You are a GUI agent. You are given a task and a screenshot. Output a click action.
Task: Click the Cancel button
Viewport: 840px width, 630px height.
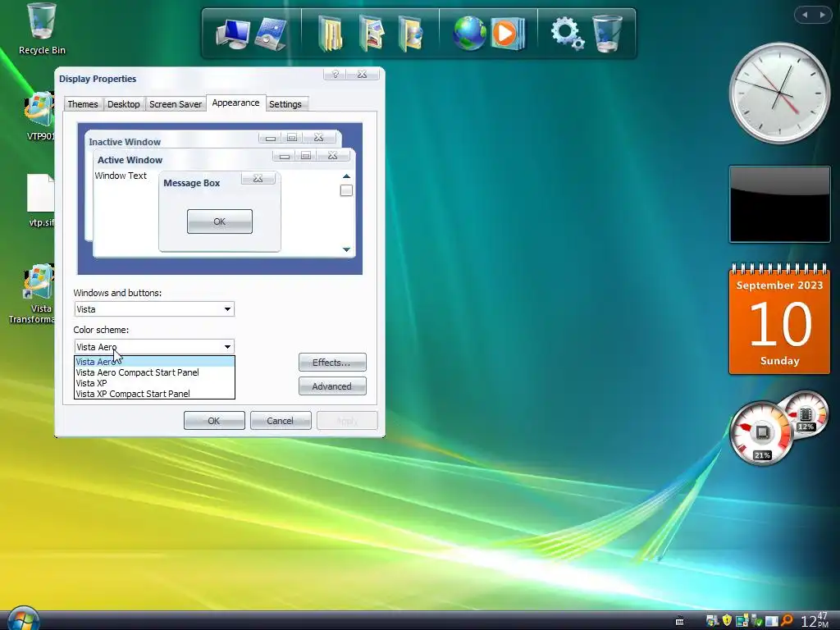click(281, 421)
